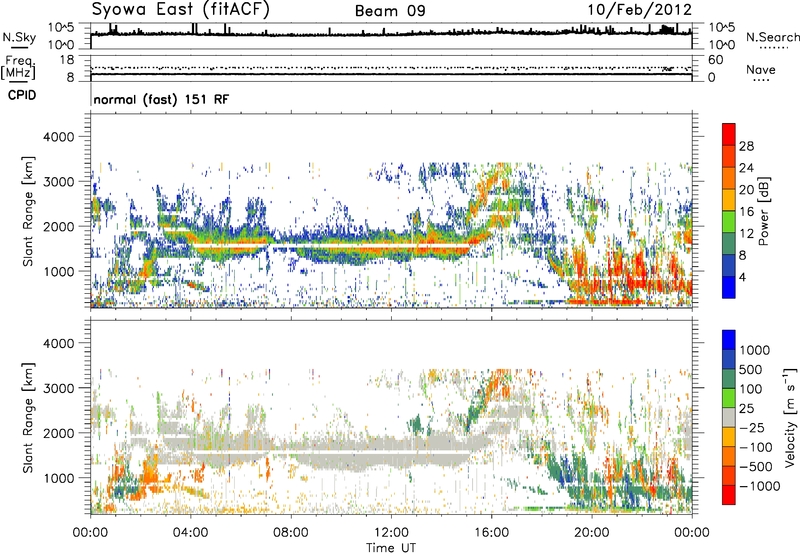
Task: Click the "20:00" time axis label
Action: pos(592,533)
